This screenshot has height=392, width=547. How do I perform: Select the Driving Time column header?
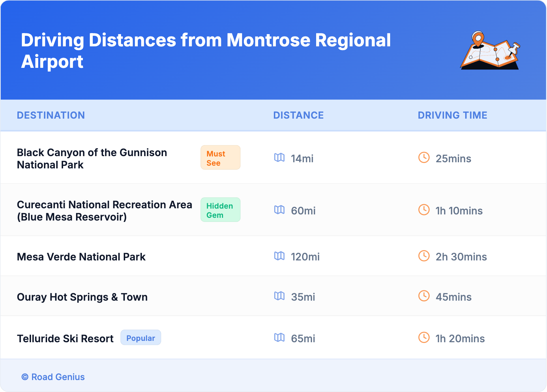click(453, 115)
